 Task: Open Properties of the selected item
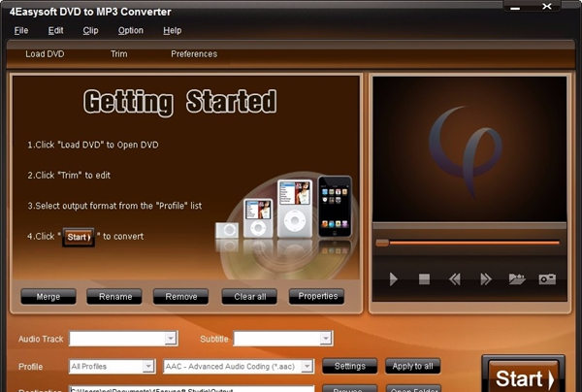click(x=317, y=296)
